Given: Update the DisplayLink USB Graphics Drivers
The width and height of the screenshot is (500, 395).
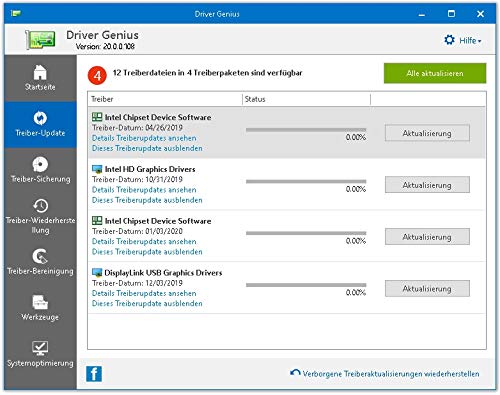Looking at the screenshot, I should pos(427,289).
